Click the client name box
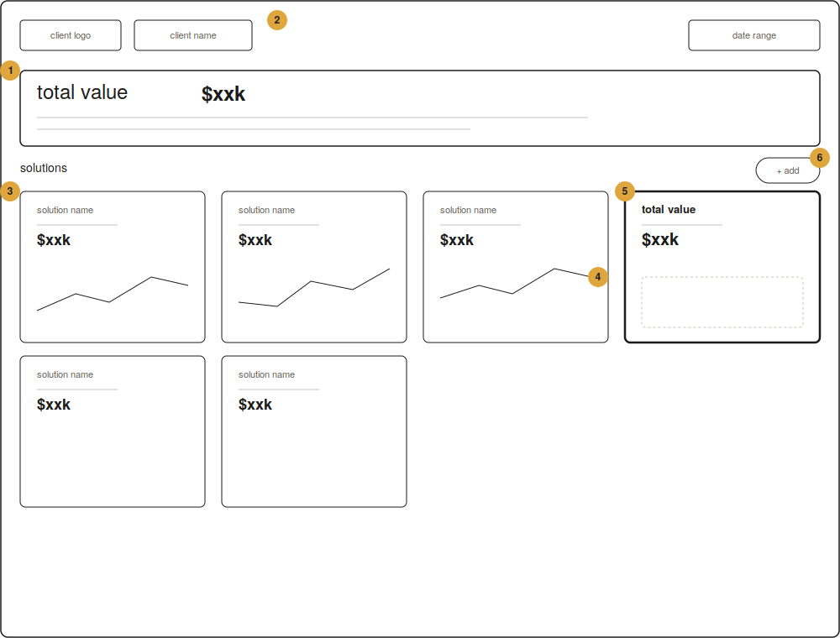840x638 pixels. [x=193, y=35]
